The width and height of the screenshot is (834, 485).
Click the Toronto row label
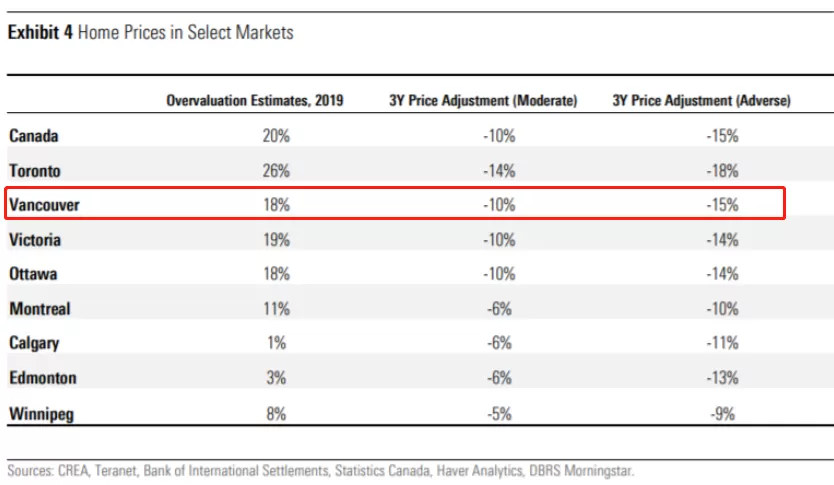35,171
